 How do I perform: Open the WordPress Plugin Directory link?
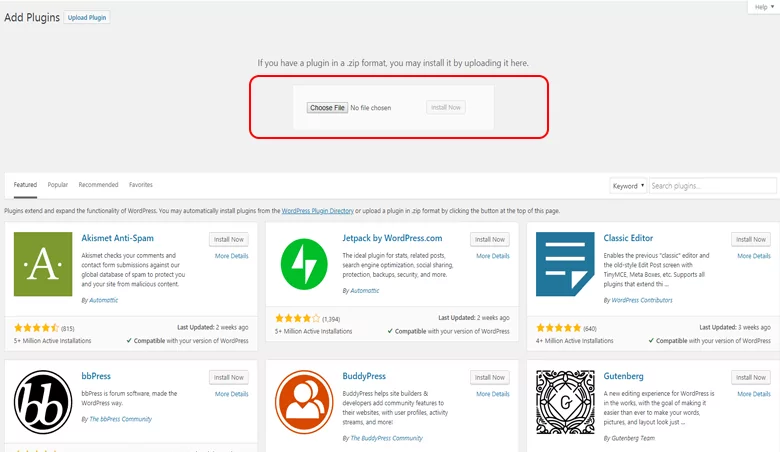[317, 211]
